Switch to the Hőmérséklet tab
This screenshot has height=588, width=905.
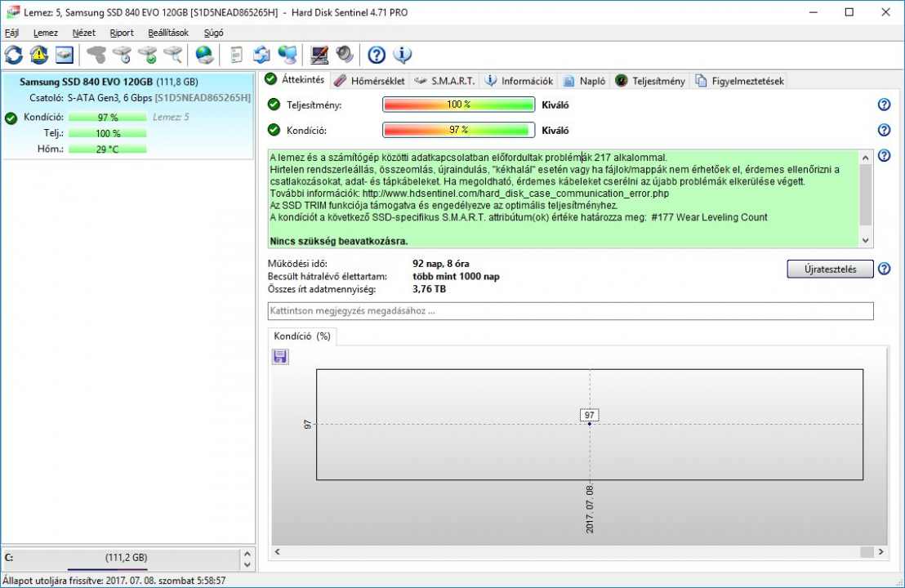[369, 81]
